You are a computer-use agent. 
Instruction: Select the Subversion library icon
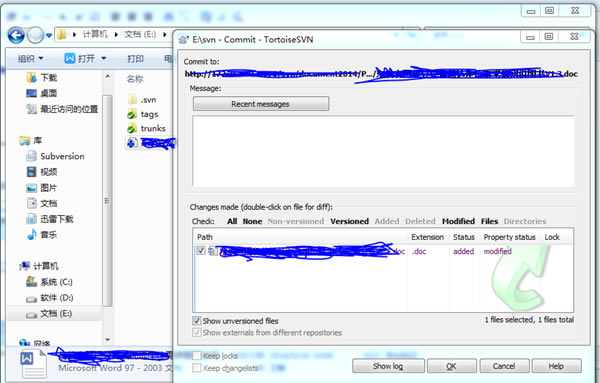(31, 156)
